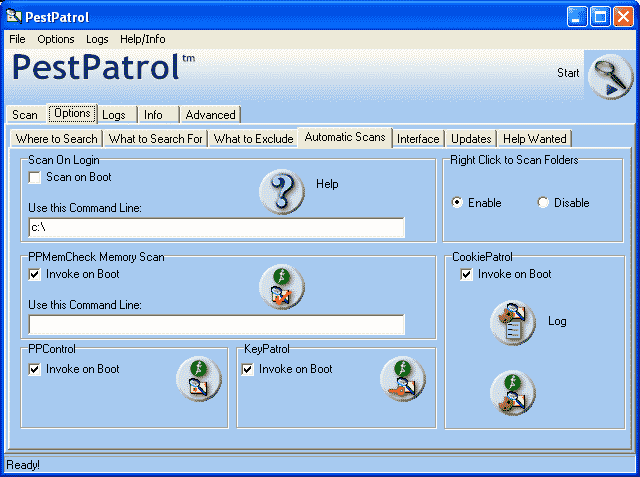Select the Disable radio button
Screen dimensions: 640x477
point(543,202)
